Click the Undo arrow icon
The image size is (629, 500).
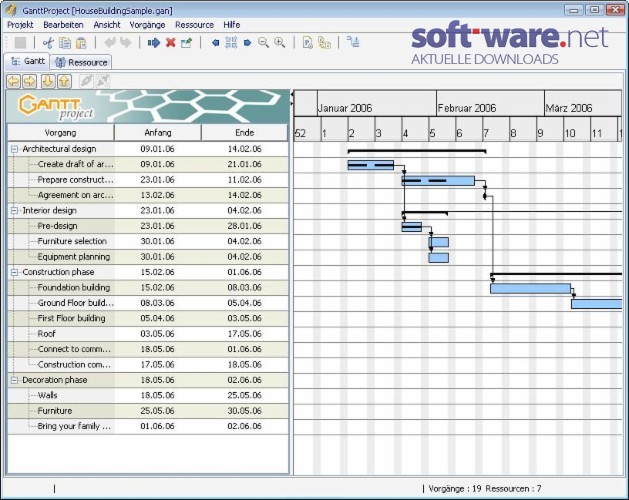click(110, 42)
